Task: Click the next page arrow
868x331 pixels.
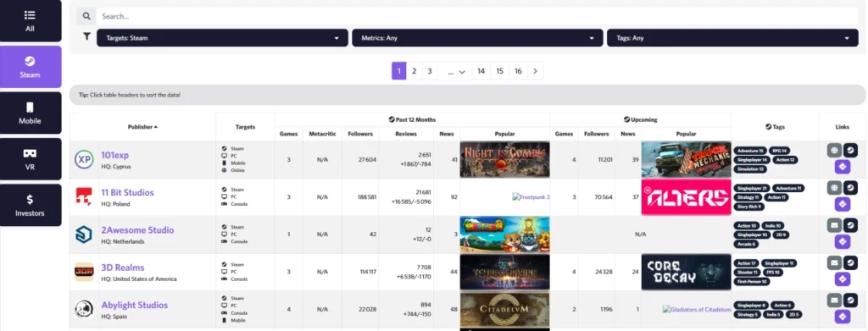Action: tap(536, 71)
